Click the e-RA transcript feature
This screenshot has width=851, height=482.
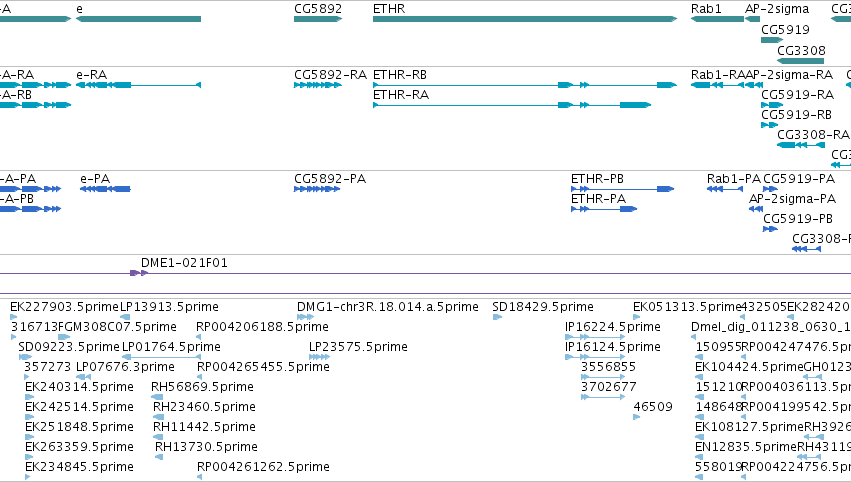[x=138, y=85]
